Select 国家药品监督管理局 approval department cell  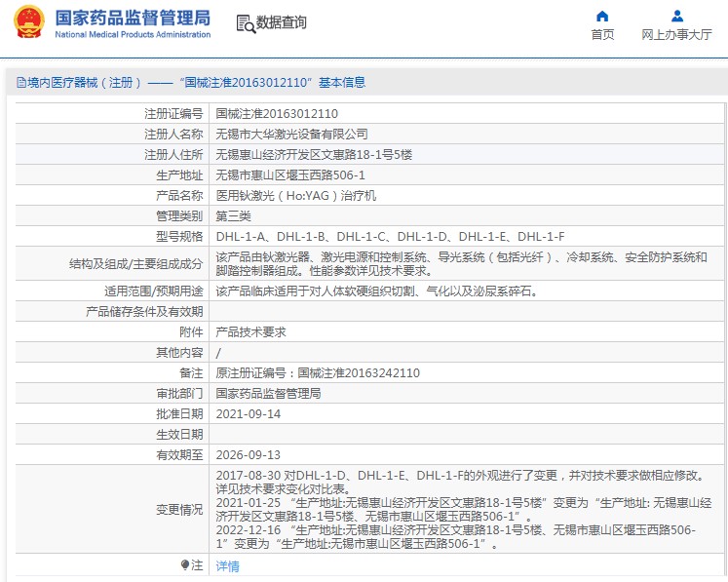pyautogui.click(x=467, y=394)
